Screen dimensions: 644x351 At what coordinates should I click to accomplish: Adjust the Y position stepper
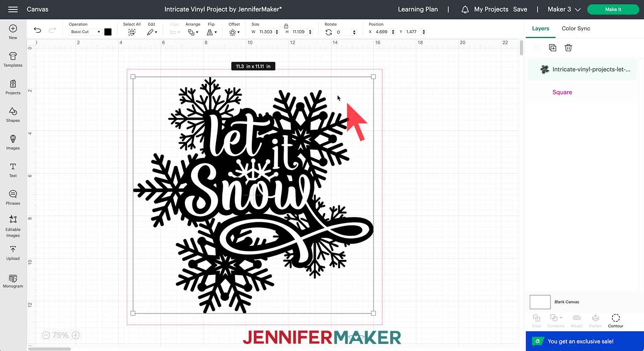tap(423, 32)
